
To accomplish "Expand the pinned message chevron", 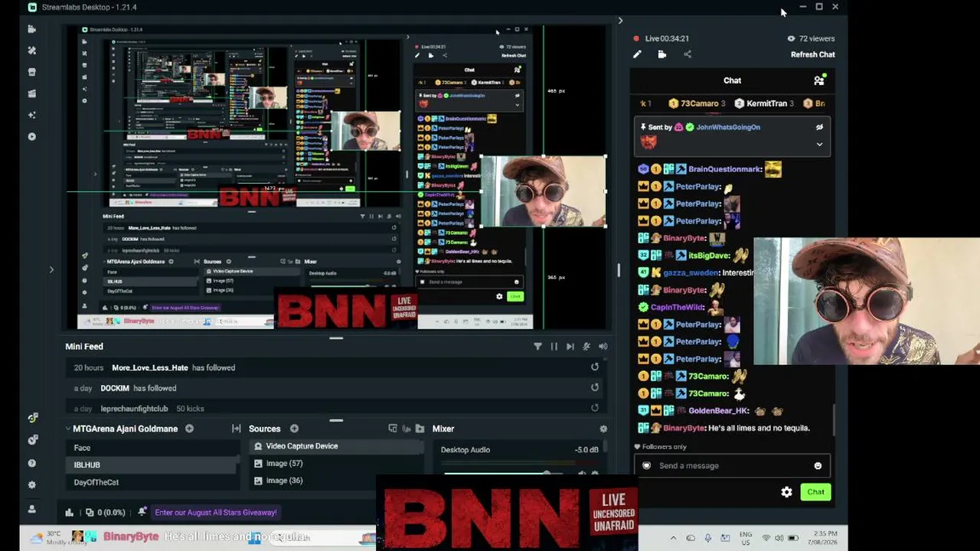I will [x=819, y=144].
